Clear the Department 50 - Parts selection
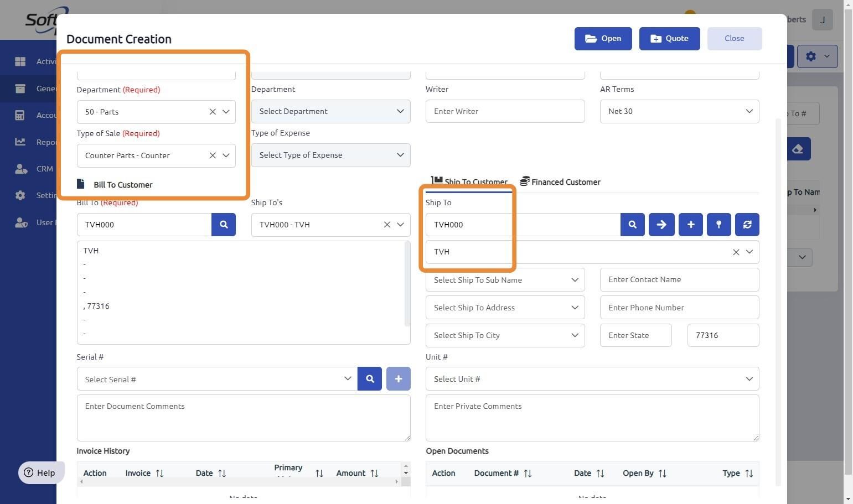853x504 pixels. (x=213, y=112)
